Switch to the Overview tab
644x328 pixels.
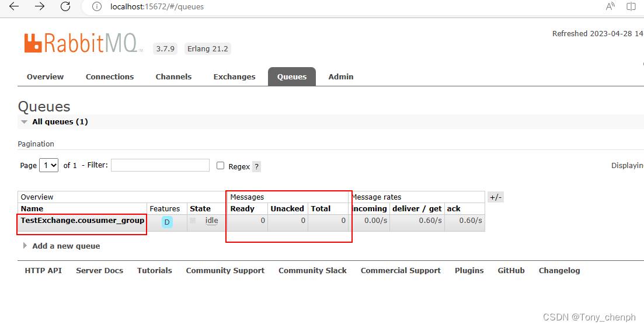coord(45,77)
